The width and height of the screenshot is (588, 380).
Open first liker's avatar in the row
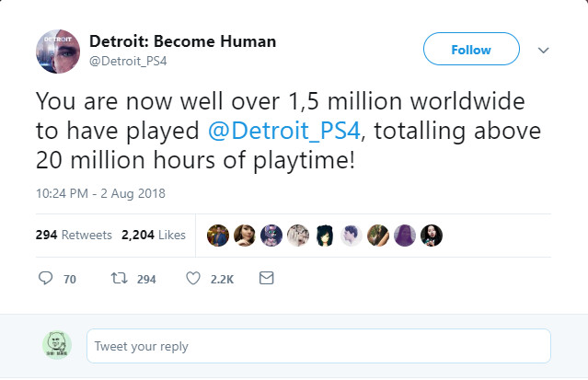(x=218, y=235)
